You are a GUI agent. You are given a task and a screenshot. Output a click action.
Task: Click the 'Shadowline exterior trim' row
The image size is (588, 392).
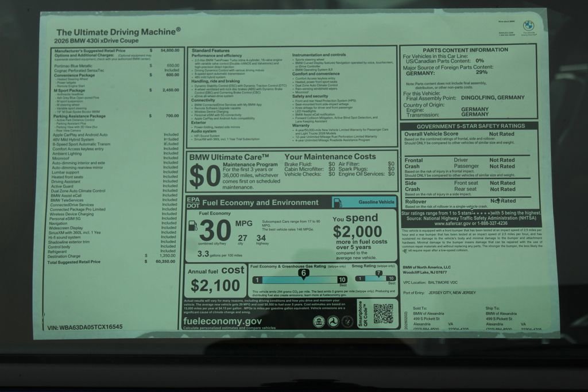[x=112, y=242]
